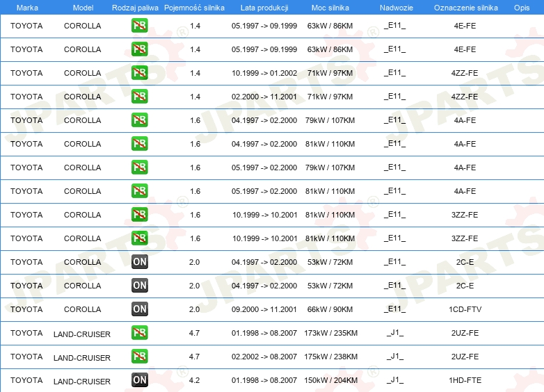Click 71kW / 97KM in the 10.1999 -> 01.2002 row
The height and width of the screenshot is (392, 544).
330,73
